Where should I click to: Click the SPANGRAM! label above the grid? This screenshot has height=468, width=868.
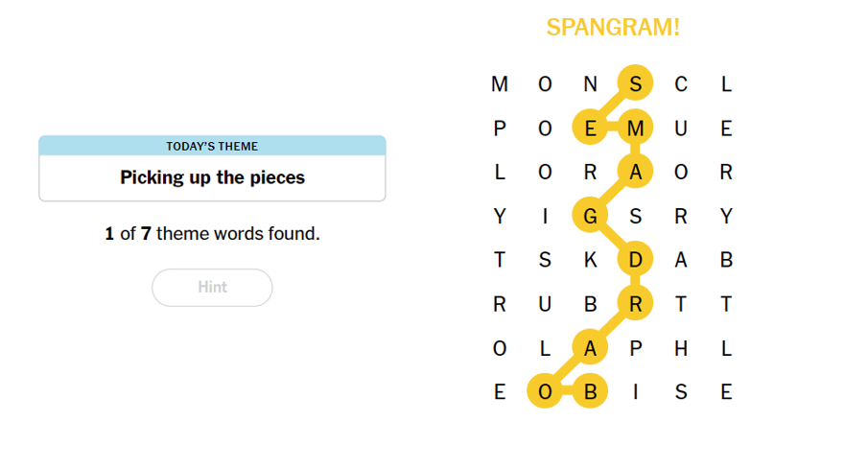pos(613,28)
